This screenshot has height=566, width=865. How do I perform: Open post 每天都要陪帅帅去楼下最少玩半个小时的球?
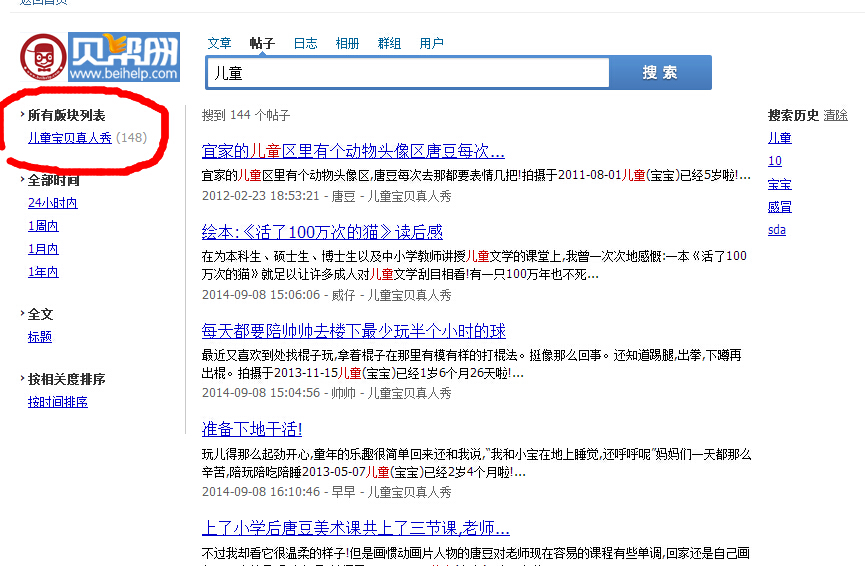click(354, 330)
